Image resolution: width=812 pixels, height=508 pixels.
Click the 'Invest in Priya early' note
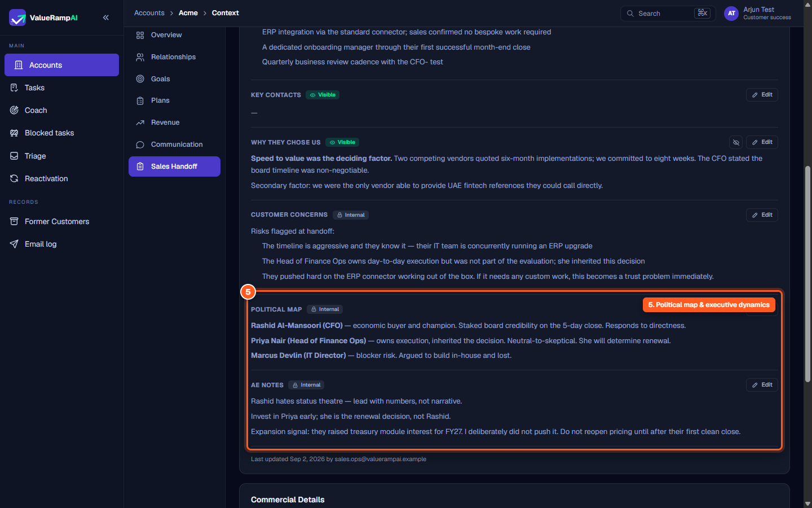tap(351, 417)
